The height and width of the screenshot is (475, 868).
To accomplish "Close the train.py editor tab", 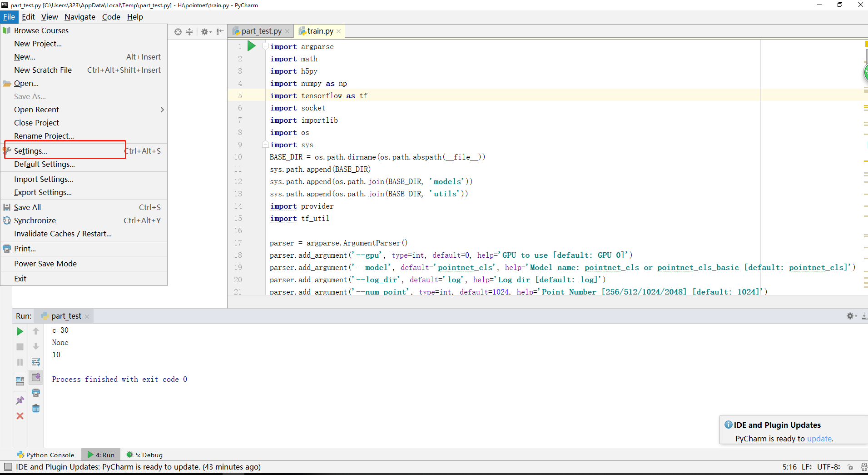I will click(x=338, y=31).
